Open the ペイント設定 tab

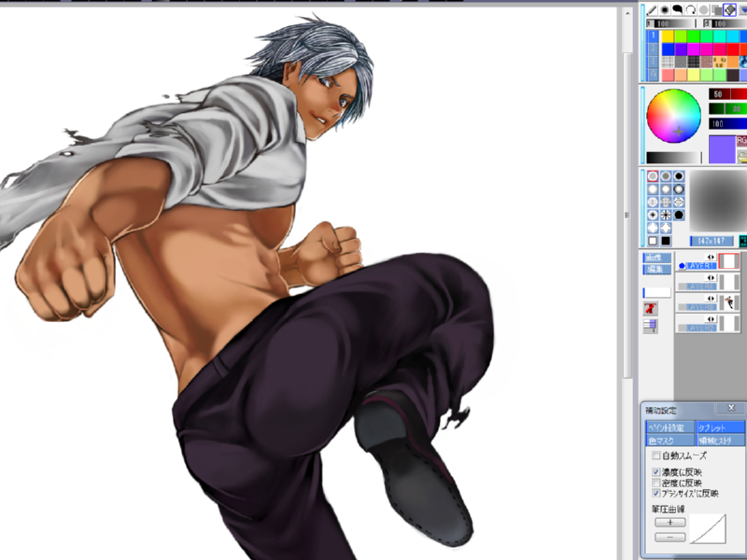670,427
